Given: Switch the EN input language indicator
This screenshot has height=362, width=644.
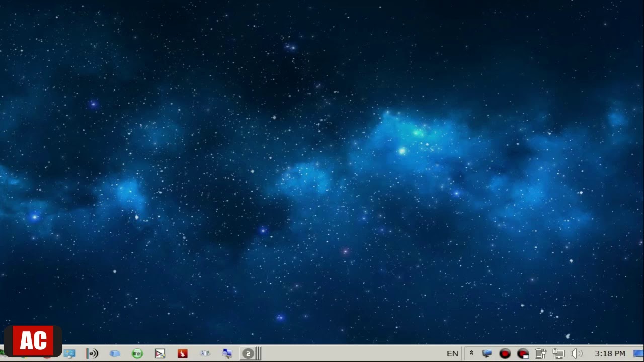Looking at the screenshot, I should (453, 354).
